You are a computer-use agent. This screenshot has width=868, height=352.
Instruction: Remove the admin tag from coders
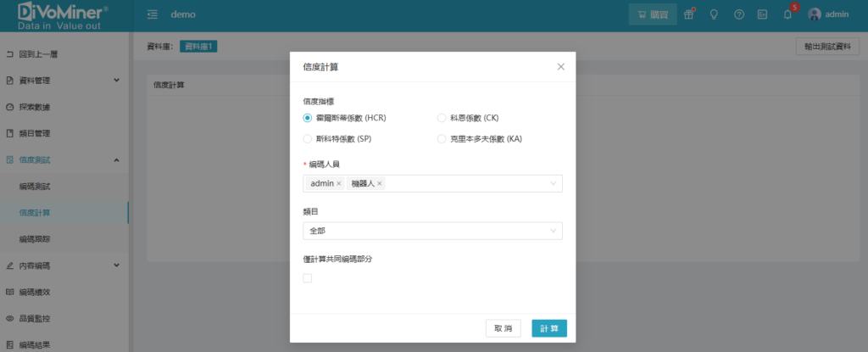click(x=339, y=183)
